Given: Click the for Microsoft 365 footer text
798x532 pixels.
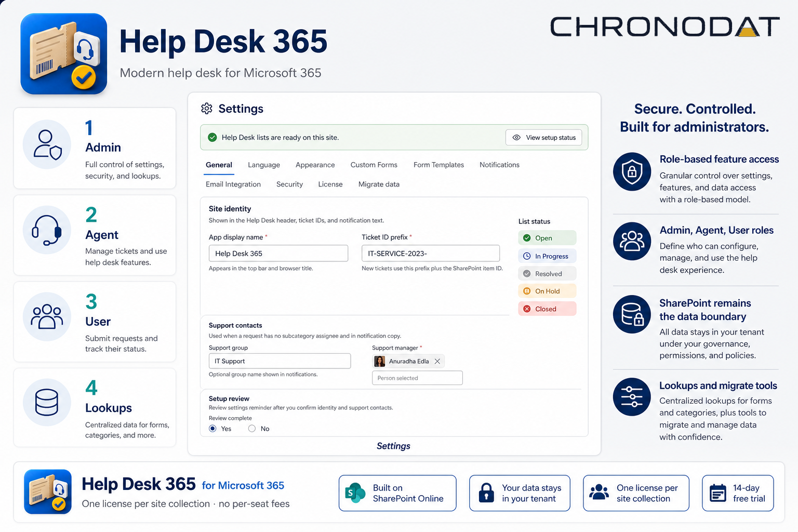Looking at the screenshot, I should [x=243, y=486].
